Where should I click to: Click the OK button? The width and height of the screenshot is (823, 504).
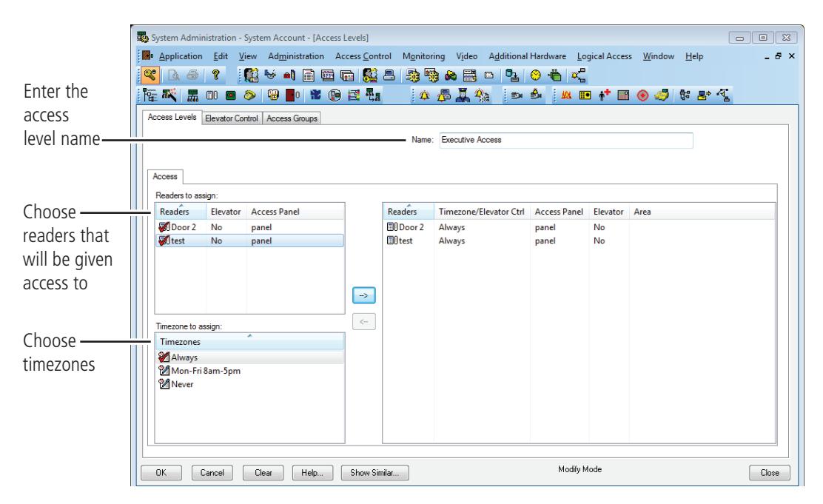pyautogui.click(x=161, y=472)
